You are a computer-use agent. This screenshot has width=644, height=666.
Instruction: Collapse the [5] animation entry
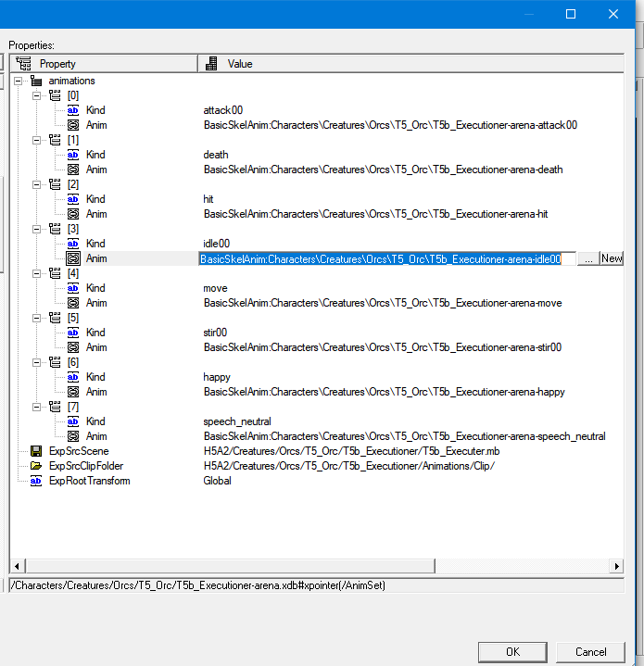[x=36, y=318]
